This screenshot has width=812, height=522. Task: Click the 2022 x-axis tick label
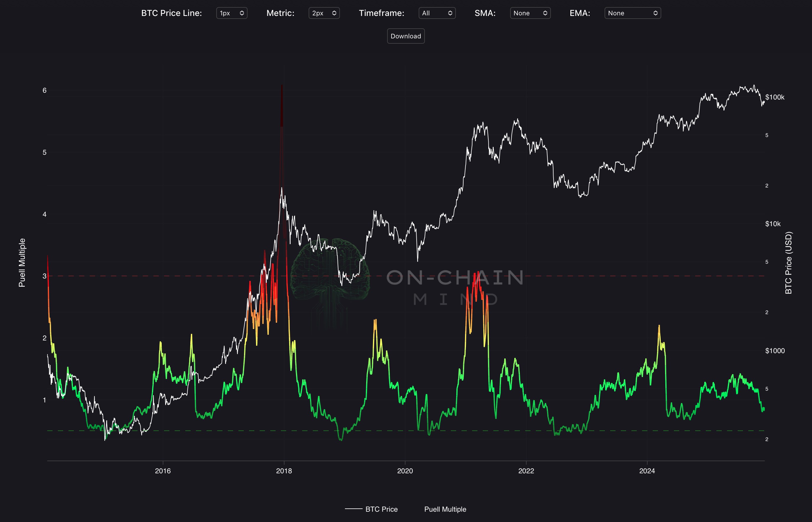[526, 471]
